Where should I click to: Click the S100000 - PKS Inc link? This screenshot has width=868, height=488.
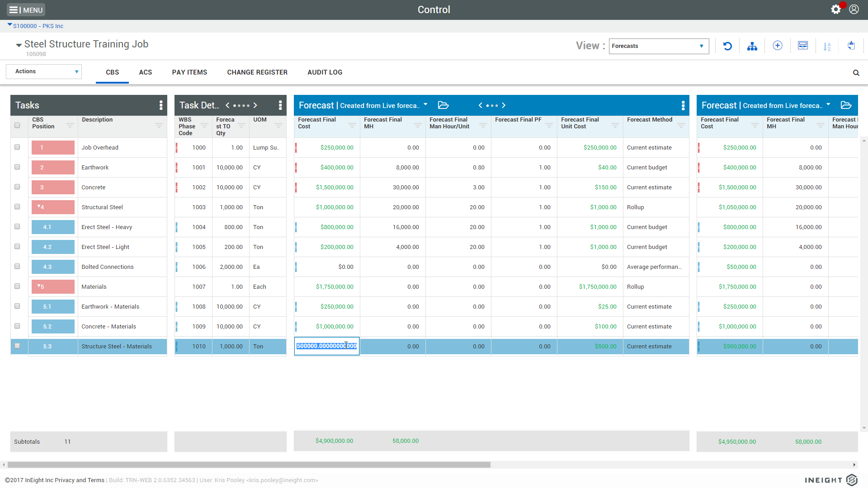pos(38,26)
